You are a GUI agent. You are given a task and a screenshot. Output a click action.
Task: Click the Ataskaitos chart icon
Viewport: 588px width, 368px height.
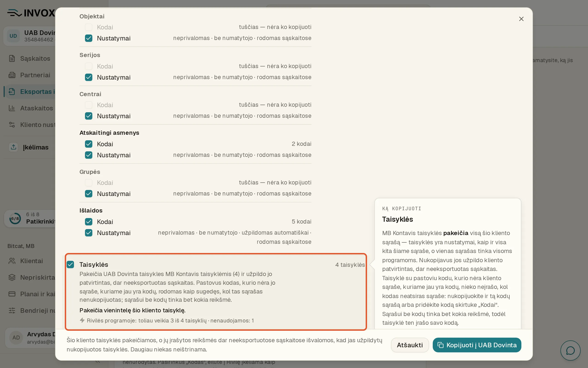[12, 108]
